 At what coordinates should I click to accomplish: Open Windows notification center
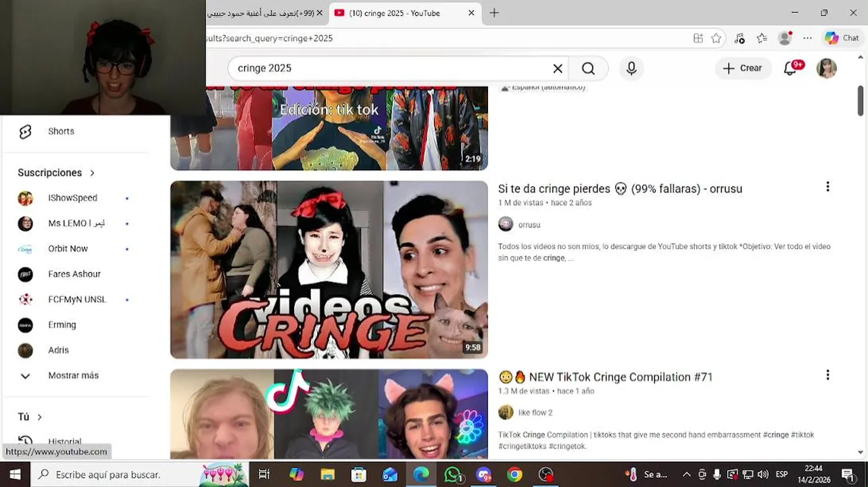(x=848, y=474)
